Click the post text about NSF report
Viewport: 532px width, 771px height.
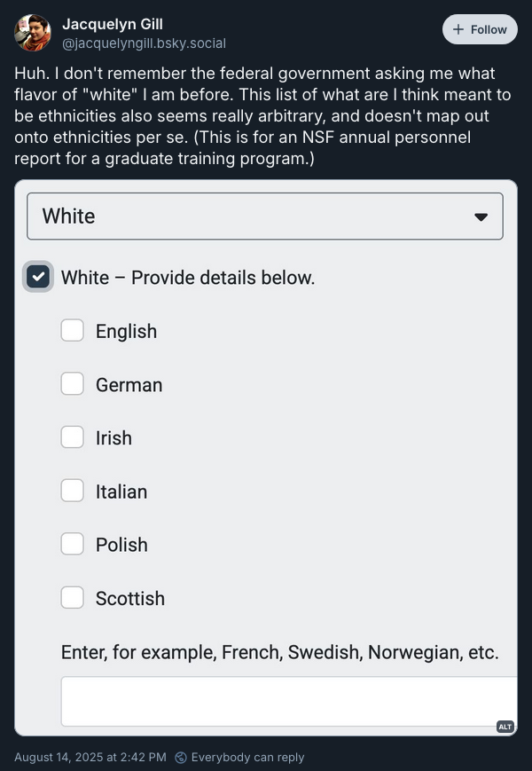pos(262,115)
